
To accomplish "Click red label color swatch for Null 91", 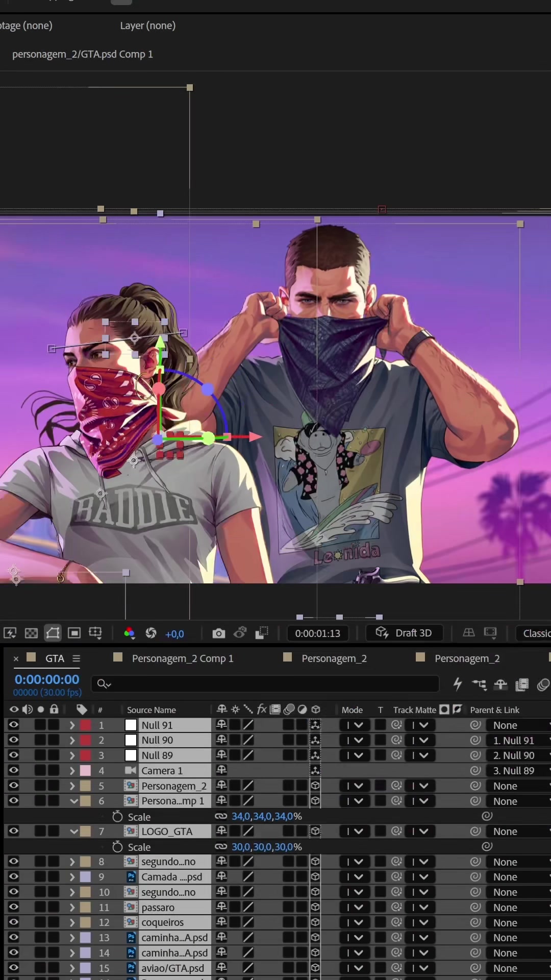I will click(86, 725).
